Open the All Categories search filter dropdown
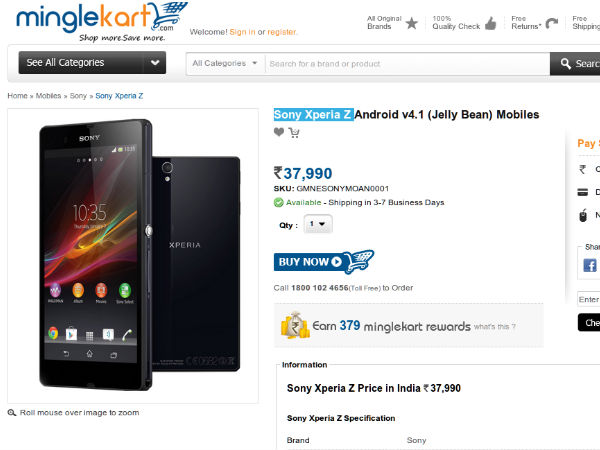Image resolution: width=600 pixels, height=450 pixels. [x=225, y=64]
